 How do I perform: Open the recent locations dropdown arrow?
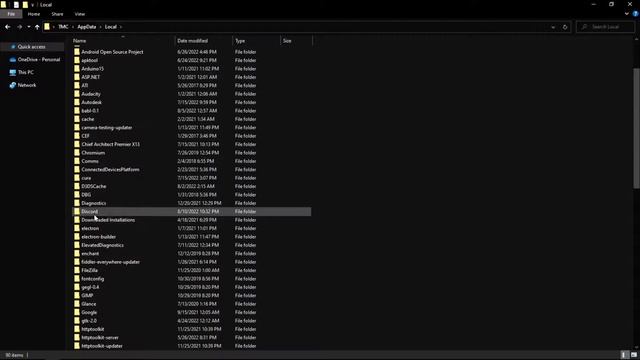29,27
